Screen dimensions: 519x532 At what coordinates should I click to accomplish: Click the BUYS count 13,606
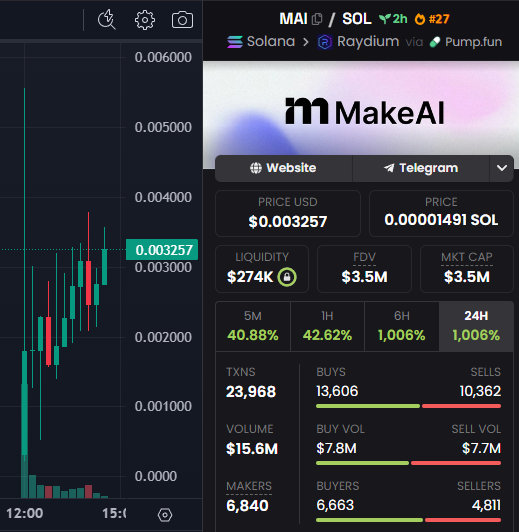(x=337, y=391)
